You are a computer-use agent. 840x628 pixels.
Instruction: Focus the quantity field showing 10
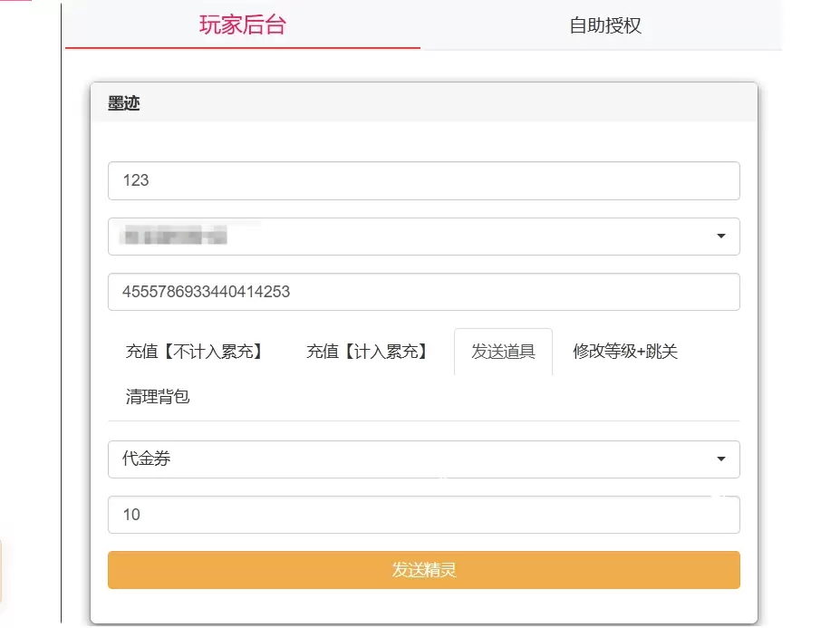click(422, 515)
